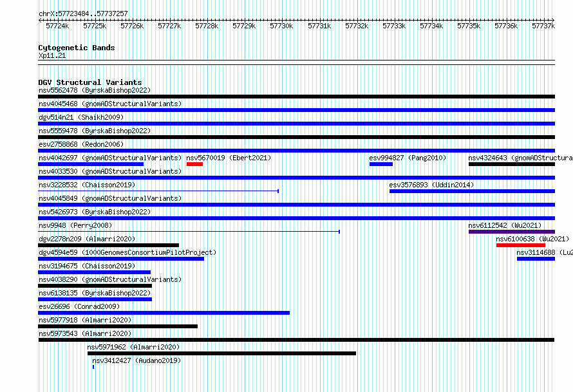The height and width of the screenshot is (392, 573).
Task: Click the nsv3412427 (Audano2019) label
Action: 136,360
